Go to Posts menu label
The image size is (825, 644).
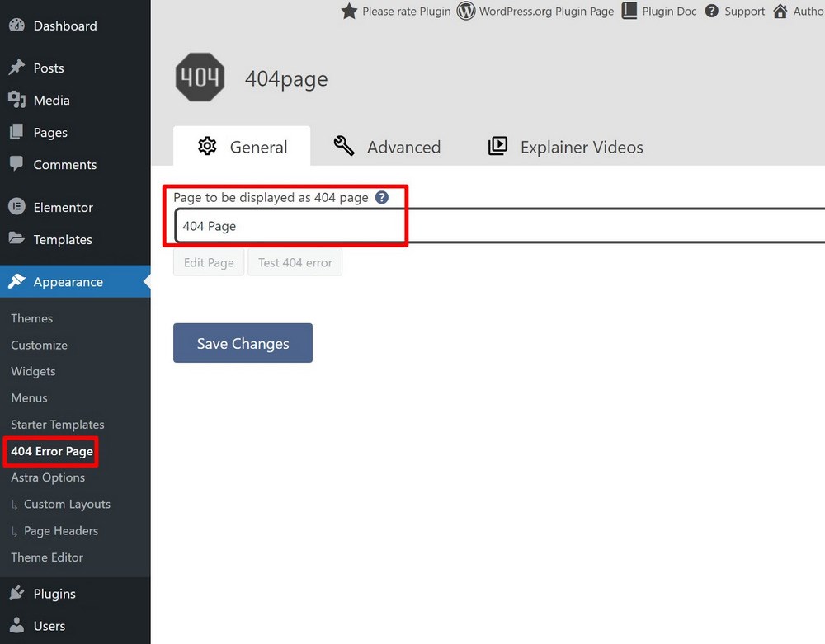click(49, 68)
